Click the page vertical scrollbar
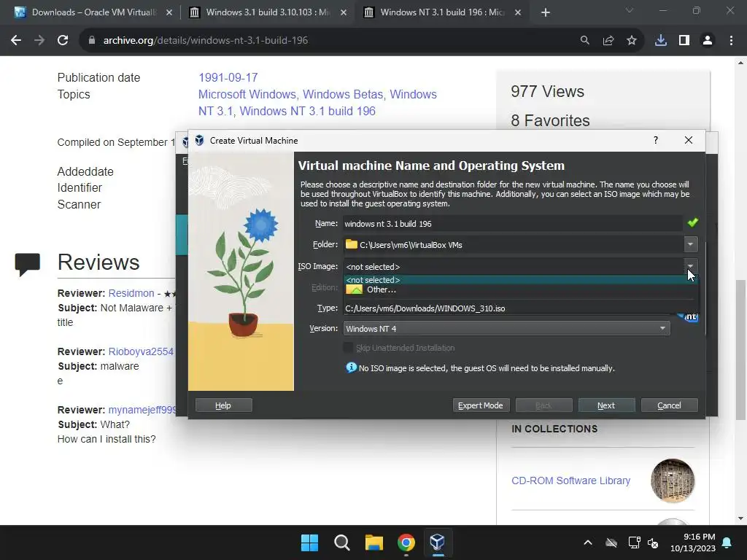The height and width of the screenshot is (560, 747). click(740, 350)
